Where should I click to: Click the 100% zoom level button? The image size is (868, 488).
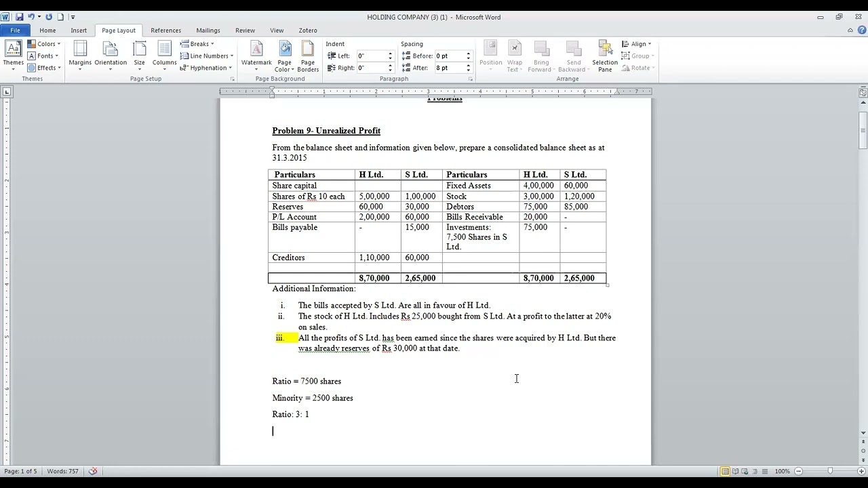782,471
